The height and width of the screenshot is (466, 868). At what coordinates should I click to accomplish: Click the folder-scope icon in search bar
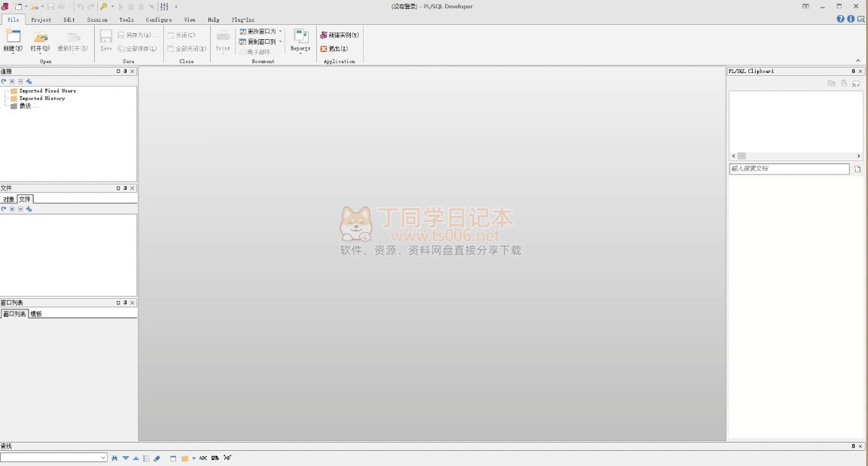coord(185,458)
